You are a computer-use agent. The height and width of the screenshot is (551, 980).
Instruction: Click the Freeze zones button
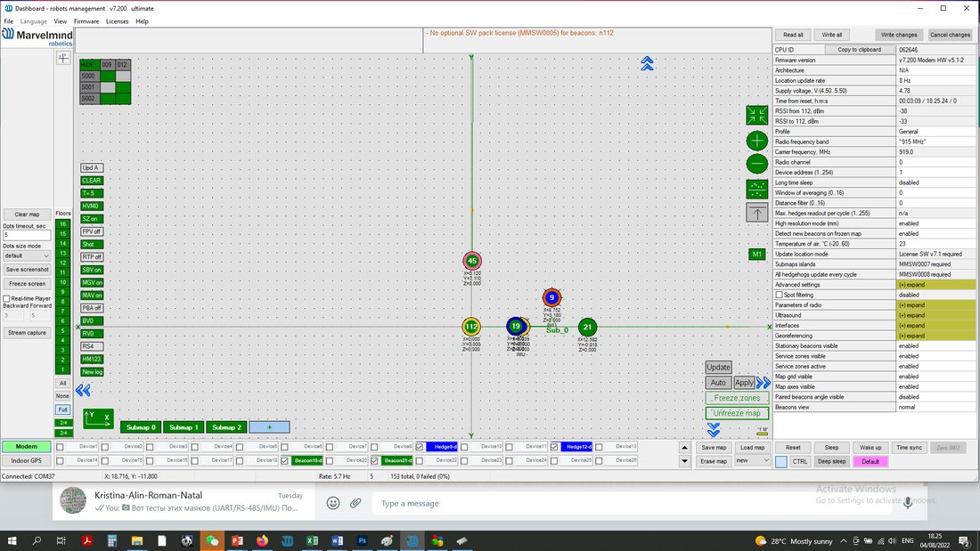tap(737, 398)
